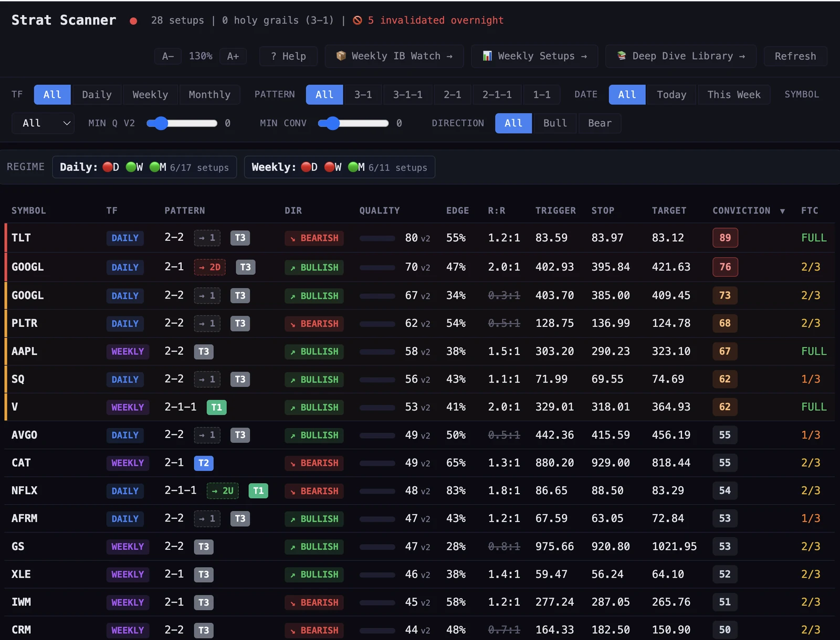Show only Bull direction setups
The height and width of the screenshot is (640, 840).
[x=555, y=123]
